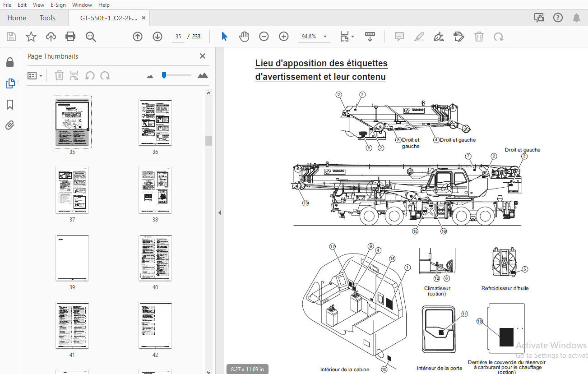Viewport: 588px width, 374px height.
Task: Click the page number field showing 35
Action: [x=179, y=37]
